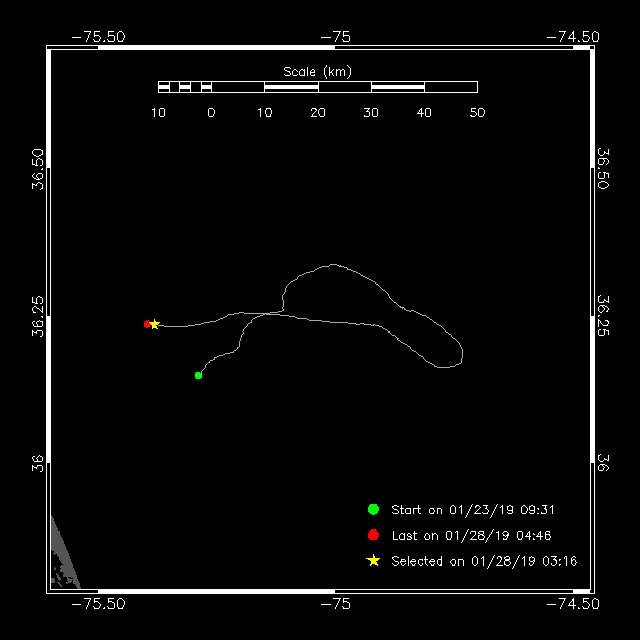Screen dimensions: 640x640
Task: Click the -75 longitude label on the top axis
Action: pyautogui.click(x=341, y=36)
